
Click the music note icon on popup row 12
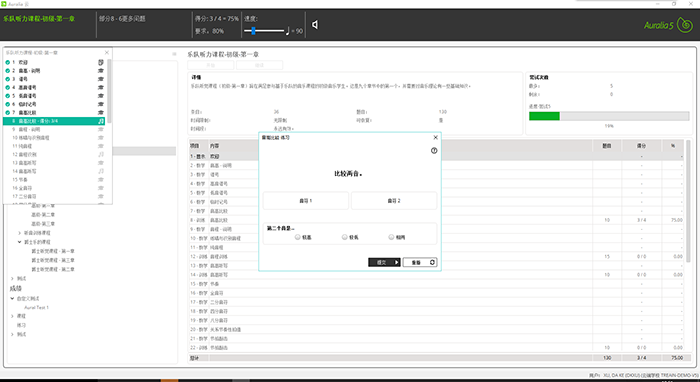pyautogui.click(x=101, y=154)
